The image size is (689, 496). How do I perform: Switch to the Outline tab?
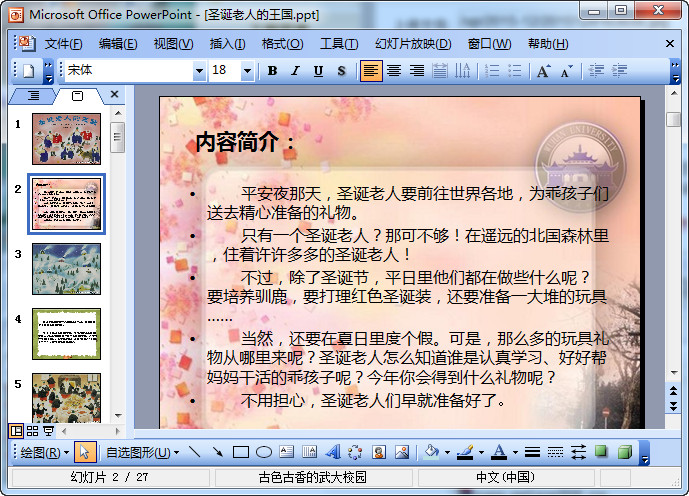[x=33, y=96]
